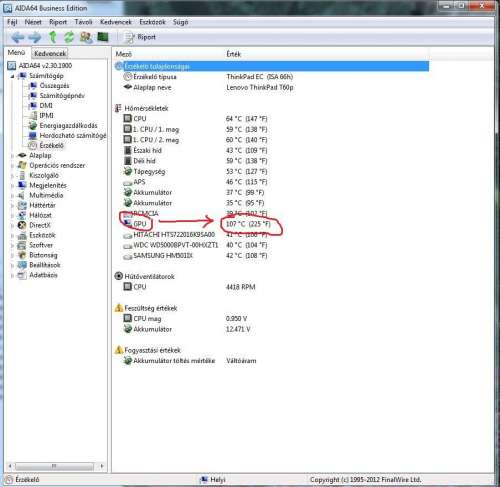
Task: Click the Északi híd chip icon
Action: point(127,150)
